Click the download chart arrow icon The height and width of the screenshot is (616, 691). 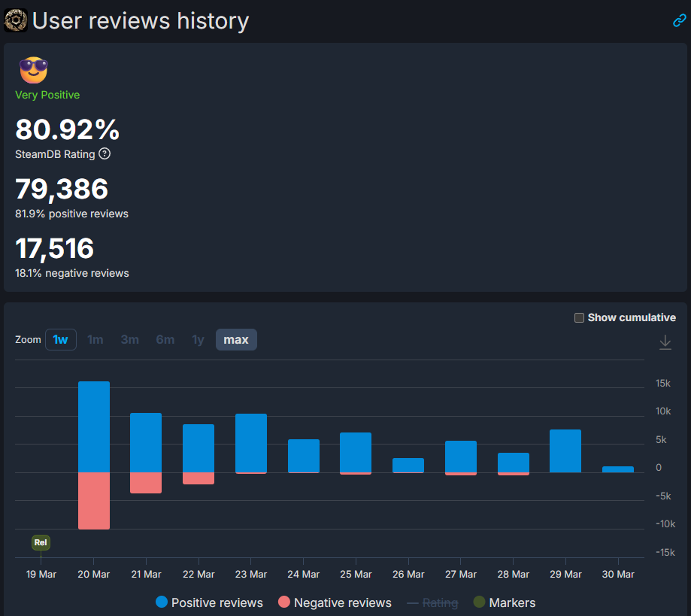click(665, 342)
